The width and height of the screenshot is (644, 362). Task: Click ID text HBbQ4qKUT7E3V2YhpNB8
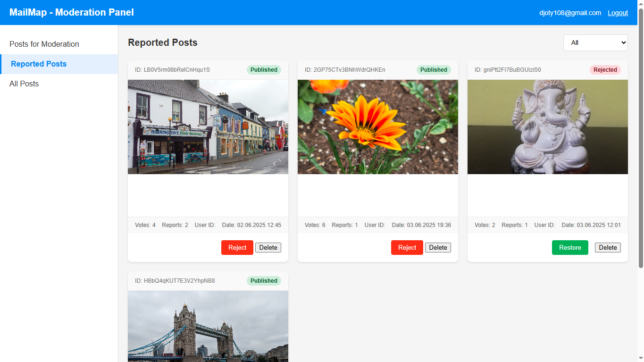[175, 281]
